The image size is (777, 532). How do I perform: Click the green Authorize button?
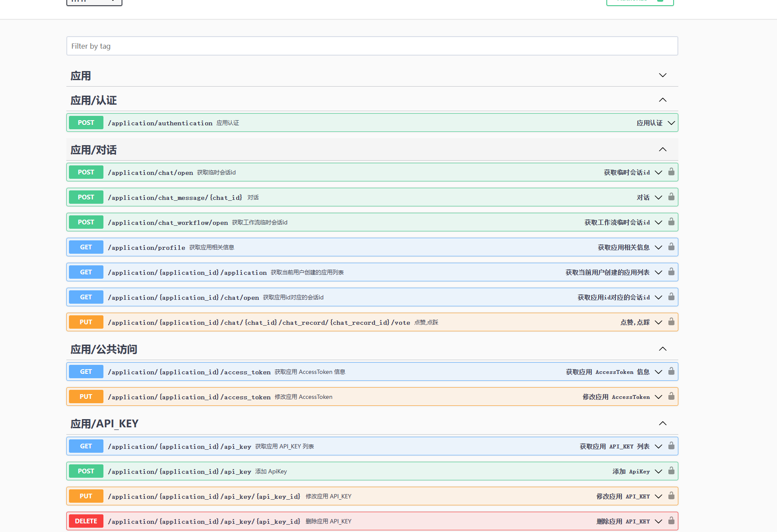click(x=640, y=2)
